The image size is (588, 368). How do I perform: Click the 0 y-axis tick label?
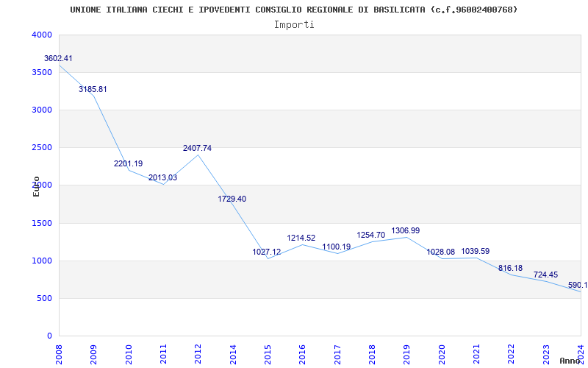[49, 336]
